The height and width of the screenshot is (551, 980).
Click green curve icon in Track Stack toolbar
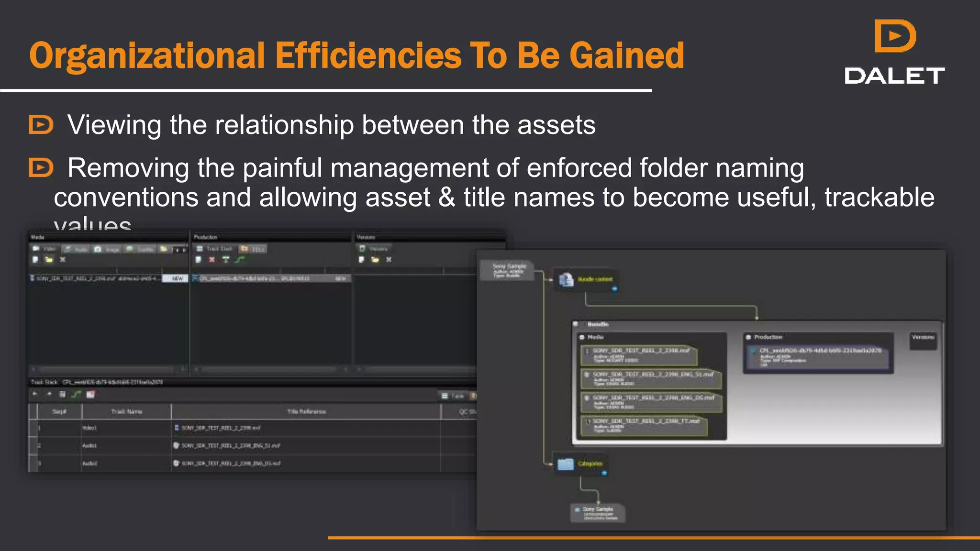click(x=76, y=395)
